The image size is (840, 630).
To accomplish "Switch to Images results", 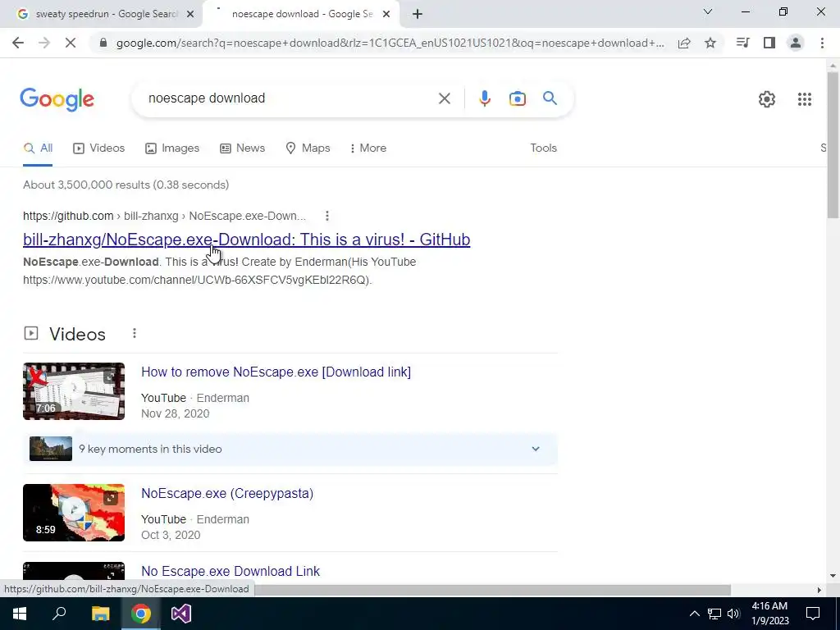I will point(172,148).
